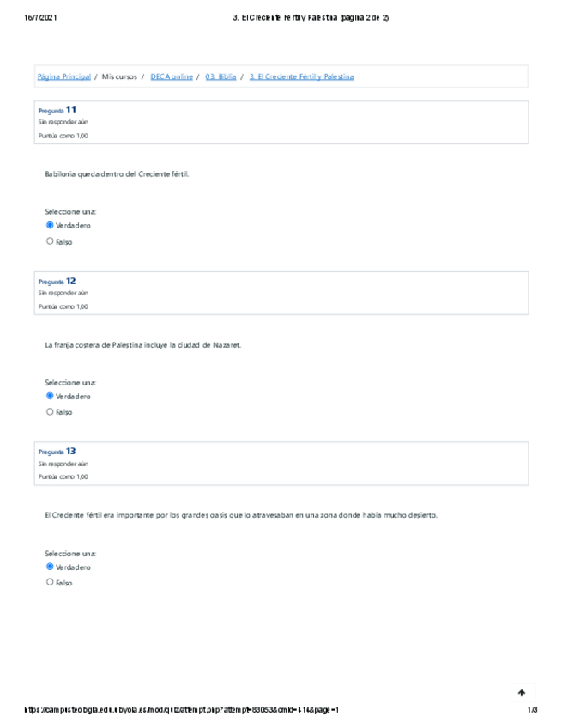Image resolution: width=562 pixels, height=728 pixels.
Task: Click the Mis cursos breadcrumb item
Action: pos(119,76)
